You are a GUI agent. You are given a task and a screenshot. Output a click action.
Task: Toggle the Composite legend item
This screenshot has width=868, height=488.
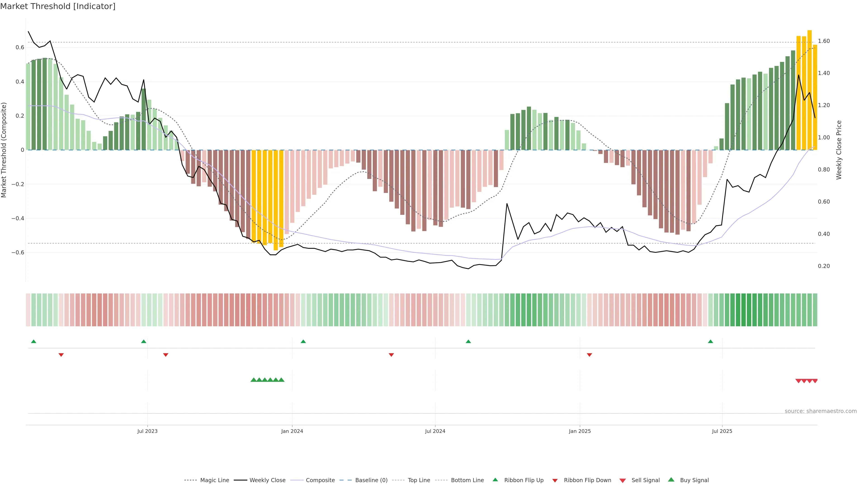[320, 480]
